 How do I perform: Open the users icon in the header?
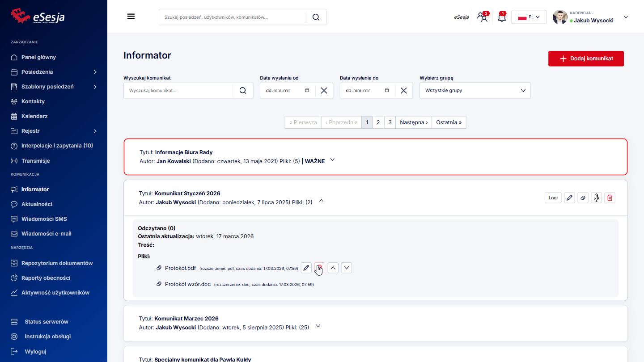482,17
